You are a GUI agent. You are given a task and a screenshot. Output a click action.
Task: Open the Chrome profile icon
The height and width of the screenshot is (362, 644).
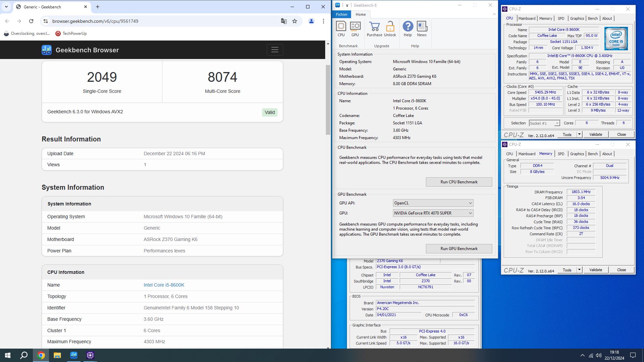(x=311, y=21)
